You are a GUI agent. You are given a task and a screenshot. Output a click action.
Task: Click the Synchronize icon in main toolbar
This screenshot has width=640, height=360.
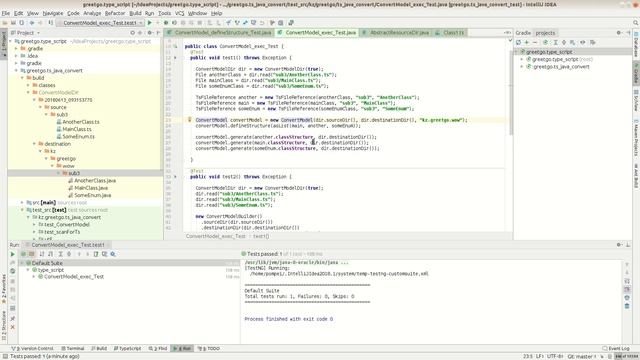pos(21,23)
